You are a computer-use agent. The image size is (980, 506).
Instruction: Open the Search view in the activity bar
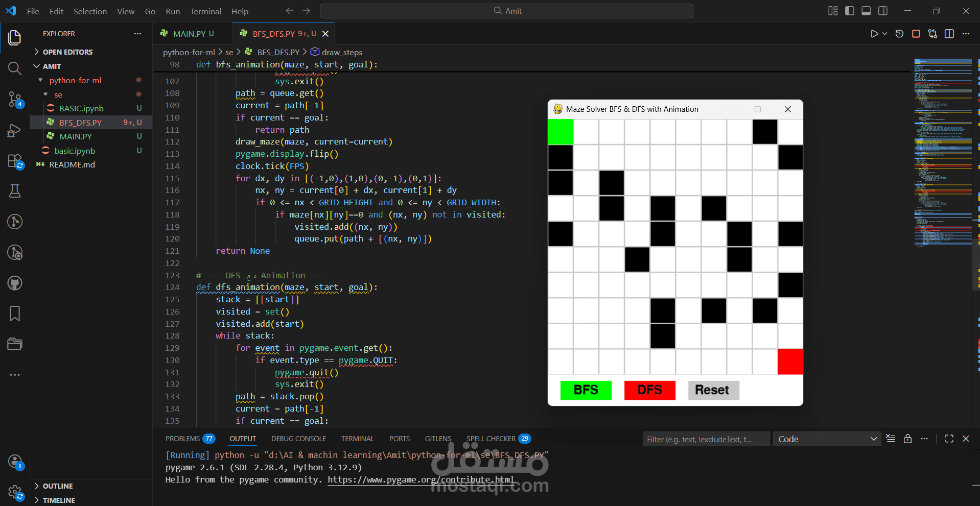click(14, 68)
